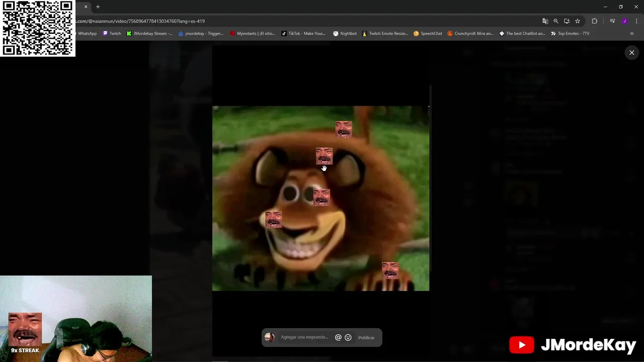Open the Twitch Emote Resizer bookmark
The width and height of the screenshot is (644, 362).
[385, 34]
